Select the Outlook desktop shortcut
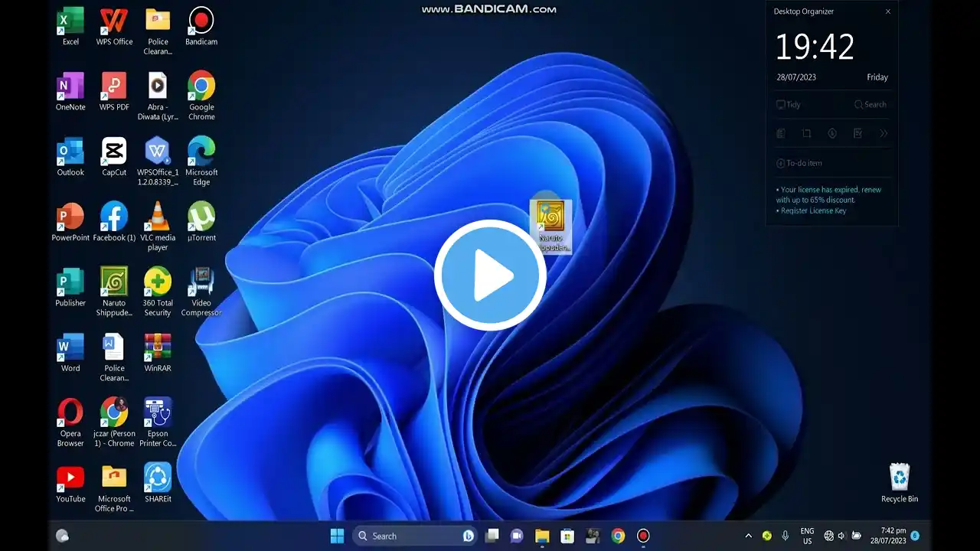Image resolution: width=980 pixels, height=551 pixels. (x=70, y=157)
